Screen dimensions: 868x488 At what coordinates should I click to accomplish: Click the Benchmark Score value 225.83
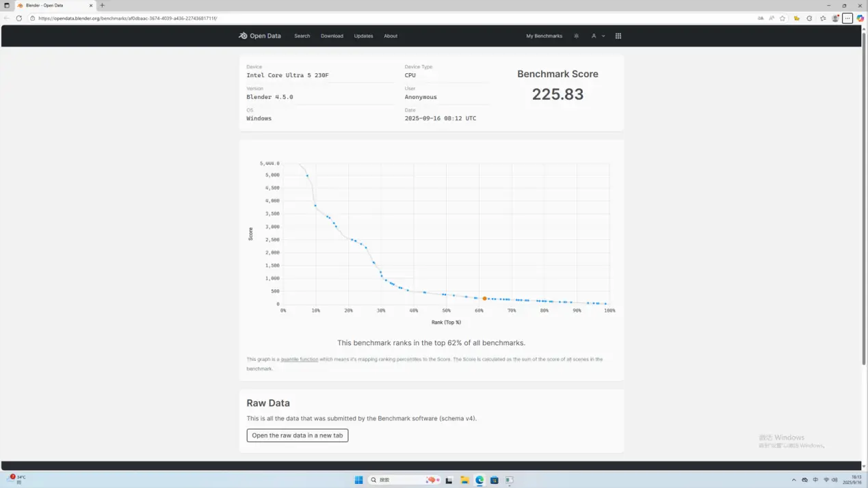point(557,94)
